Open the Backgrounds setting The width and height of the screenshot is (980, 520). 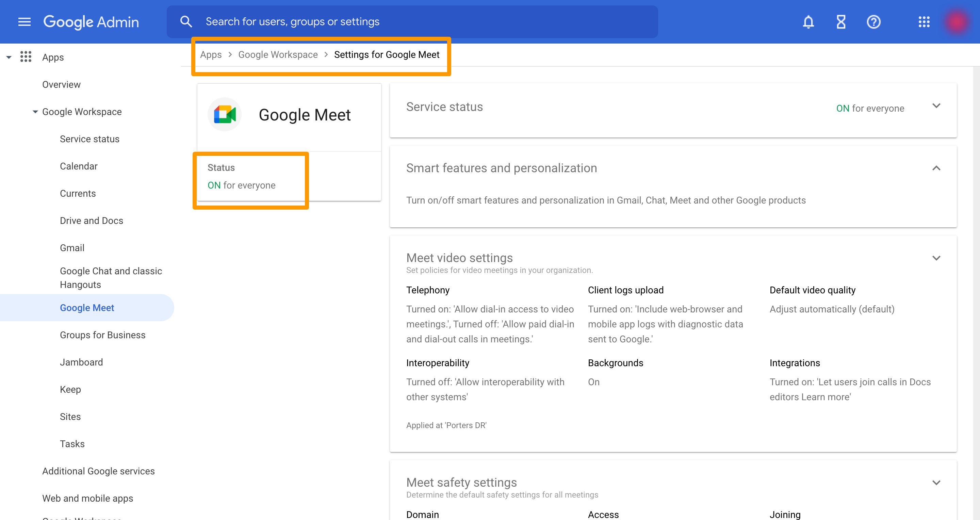(615, 363)
